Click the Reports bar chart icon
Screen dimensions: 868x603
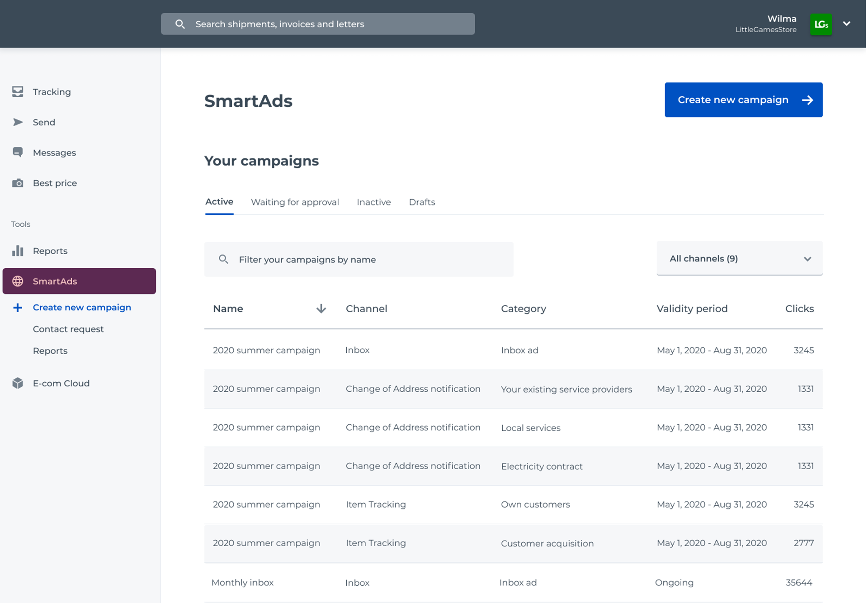[x=18, y=251]
